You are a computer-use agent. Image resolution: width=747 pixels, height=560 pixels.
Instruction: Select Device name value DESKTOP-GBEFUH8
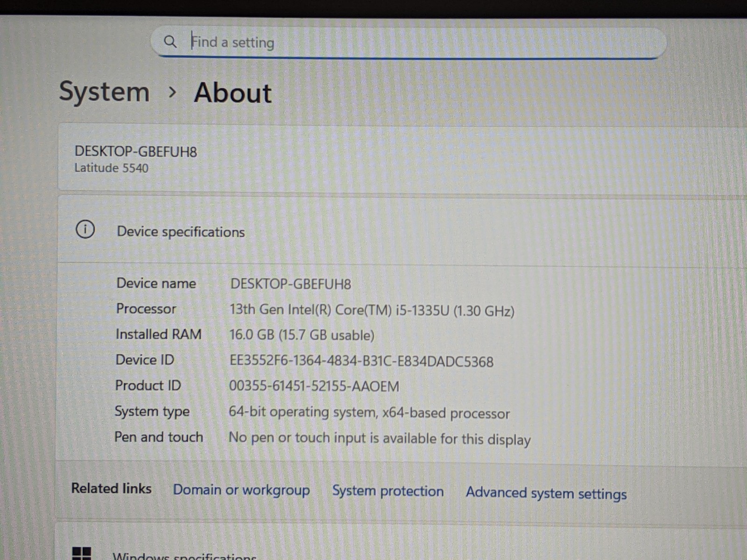(x=290, y=284)
